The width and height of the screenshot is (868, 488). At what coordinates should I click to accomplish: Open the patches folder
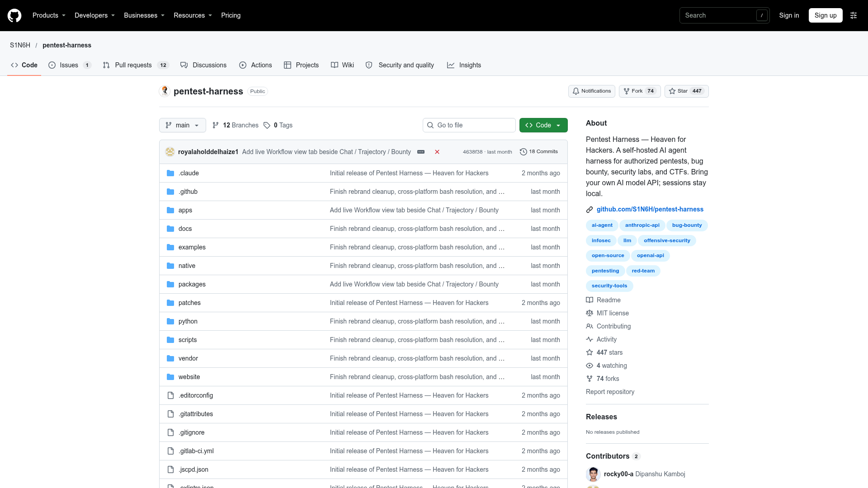[189, 303]
